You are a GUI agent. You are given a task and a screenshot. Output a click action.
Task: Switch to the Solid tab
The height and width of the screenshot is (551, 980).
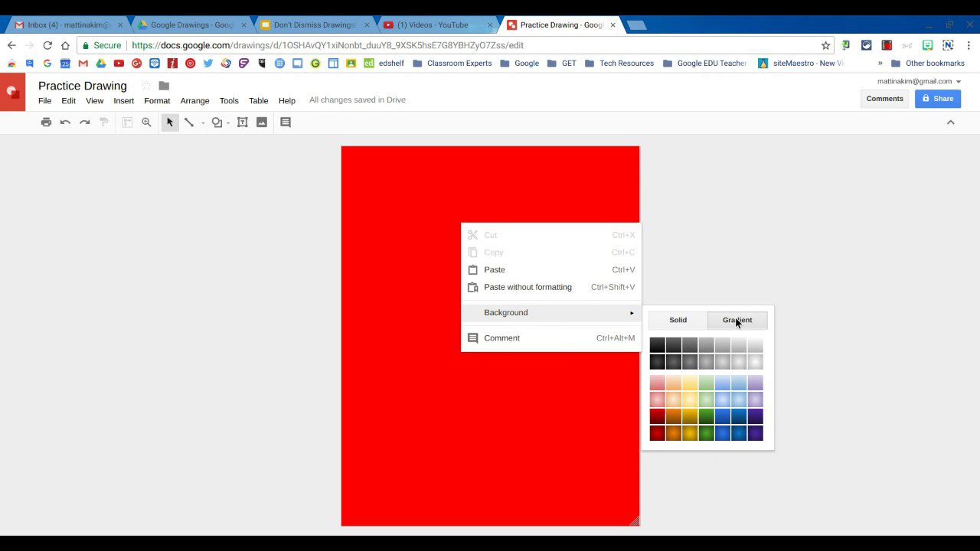(x=678, y=320)
